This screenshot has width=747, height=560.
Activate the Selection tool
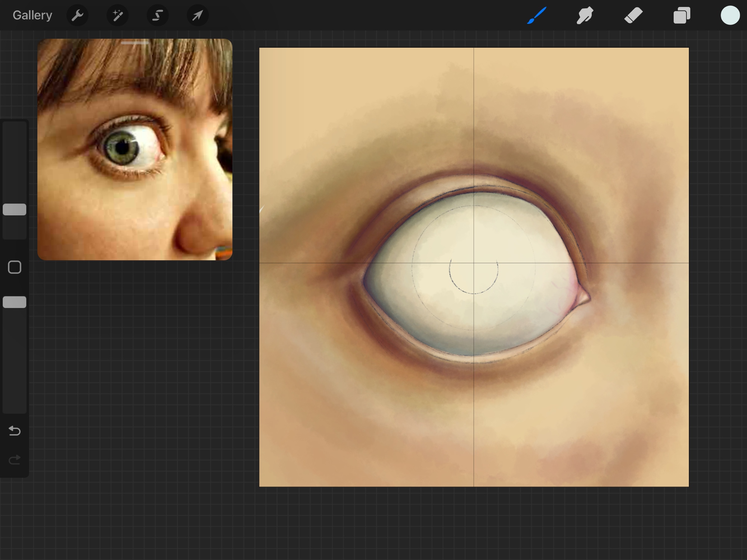(x=158, y=15)
